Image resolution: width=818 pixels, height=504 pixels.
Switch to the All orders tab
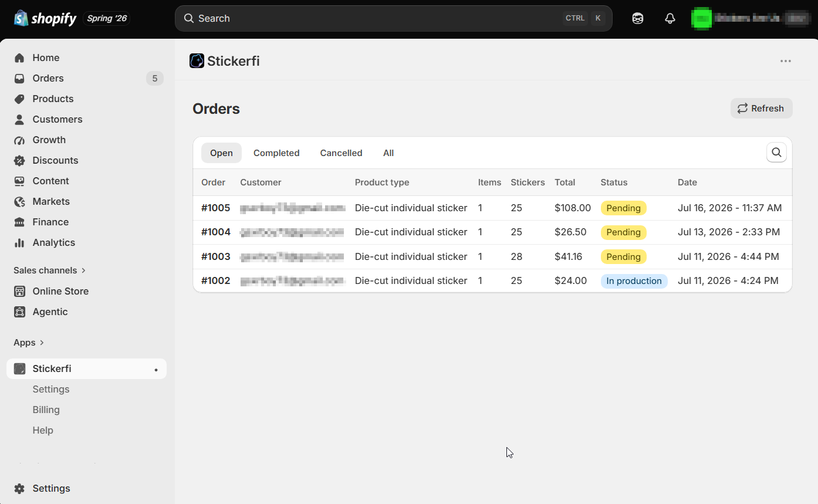388,153
